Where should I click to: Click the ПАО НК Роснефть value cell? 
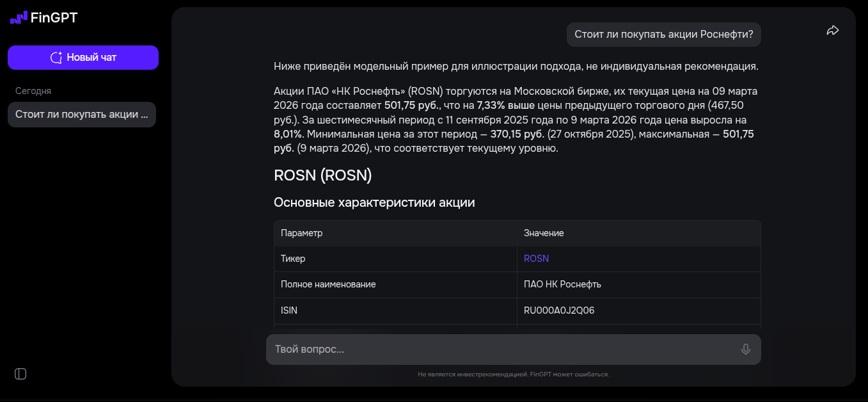point(562,284)
